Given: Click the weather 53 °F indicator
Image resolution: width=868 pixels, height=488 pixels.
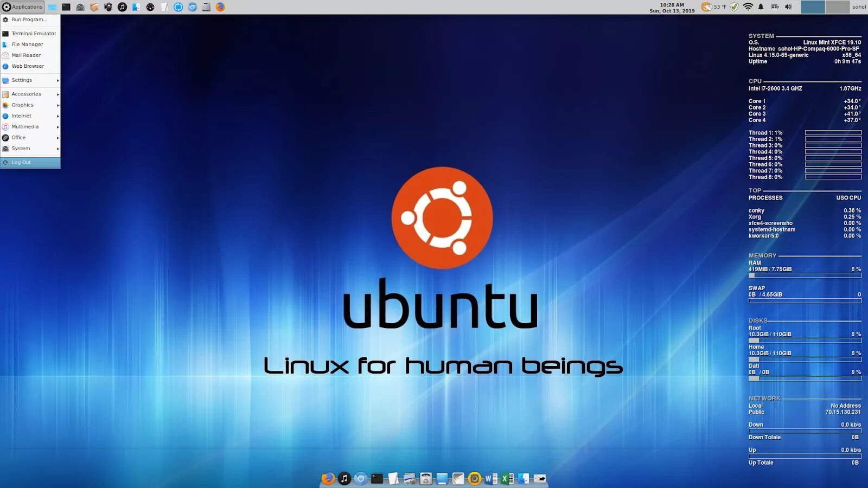Looking at the screenshot, I should (713, 7).
